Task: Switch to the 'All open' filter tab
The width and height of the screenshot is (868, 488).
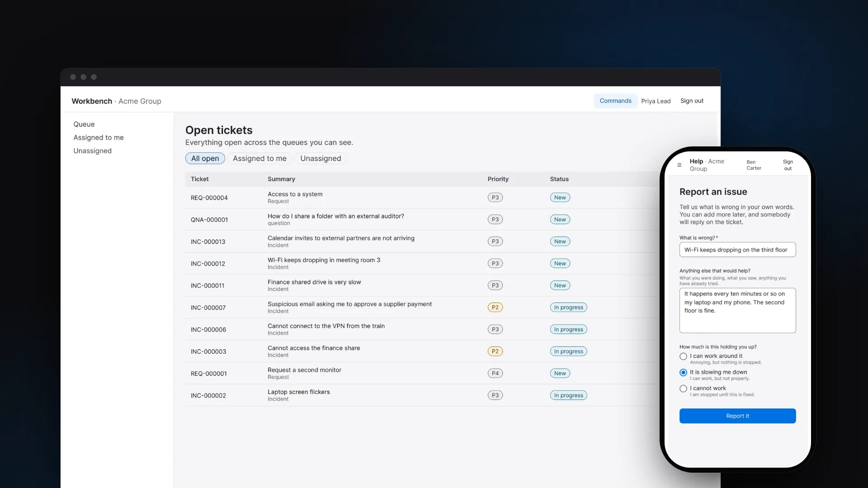Action: pos(205,159)
